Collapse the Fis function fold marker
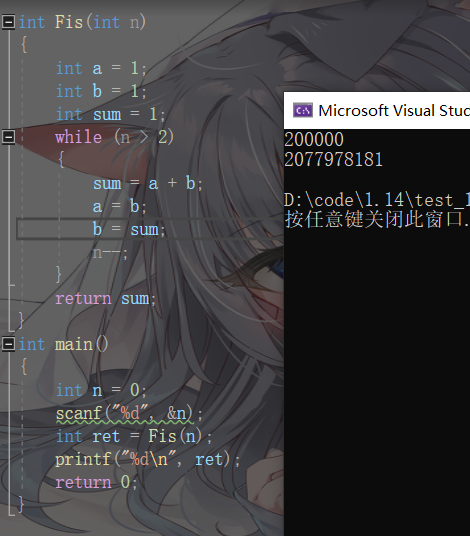The image size is (470, 536). coord(9,22)
